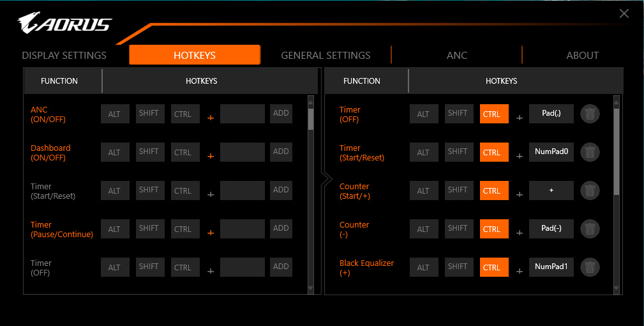
Task: Delete Black Equalizer (+) hotkey using trash icon
Action: click(x=590, y=267)
